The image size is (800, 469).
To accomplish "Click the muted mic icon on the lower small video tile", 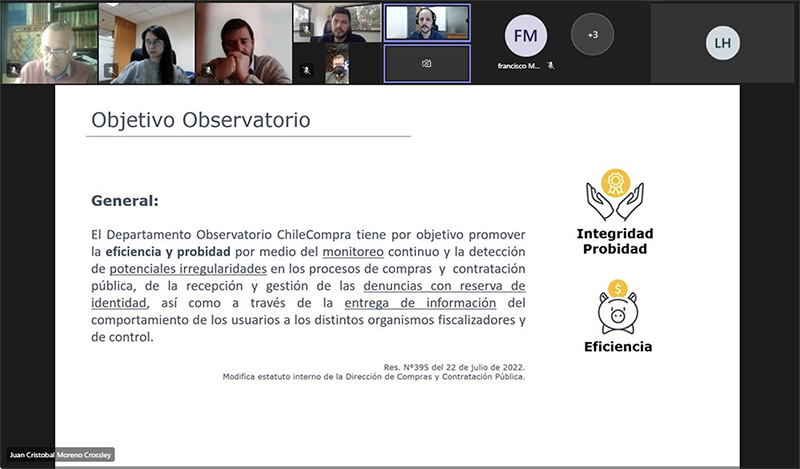I will (306, 70).
